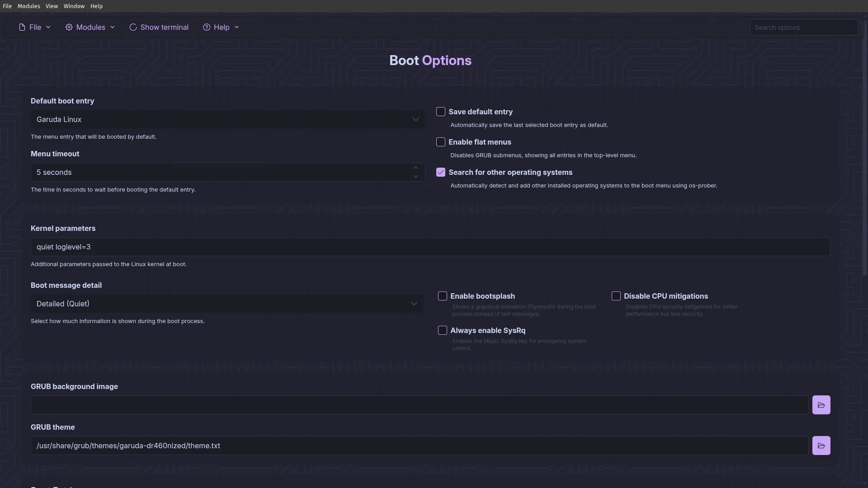Click the Boot Options page heading
Screen dimensions: 868x488
(430, 61)
